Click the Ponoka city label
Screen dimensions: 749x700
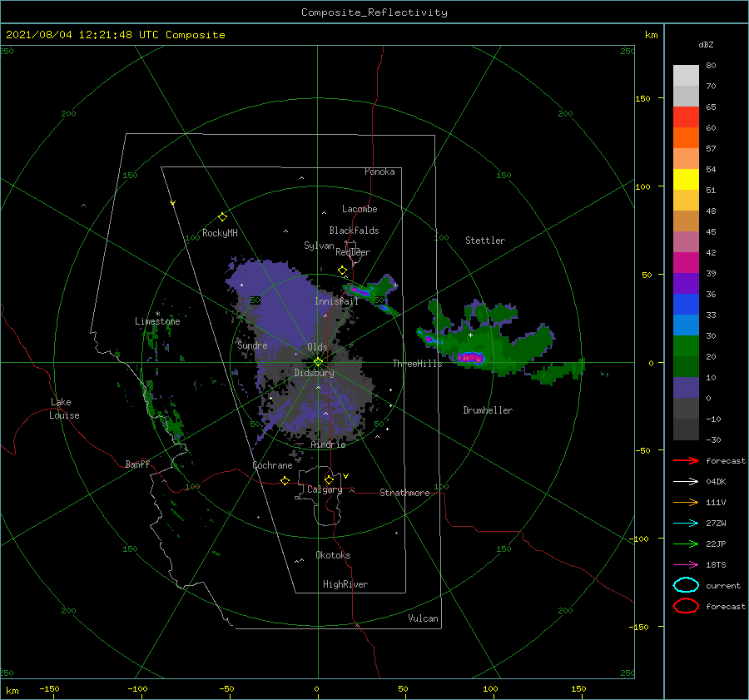pos(379,171)
